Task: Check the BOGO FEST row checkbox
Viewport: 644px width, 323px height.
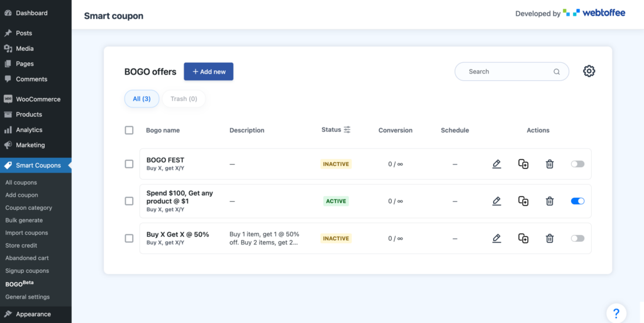Action: 129,164
